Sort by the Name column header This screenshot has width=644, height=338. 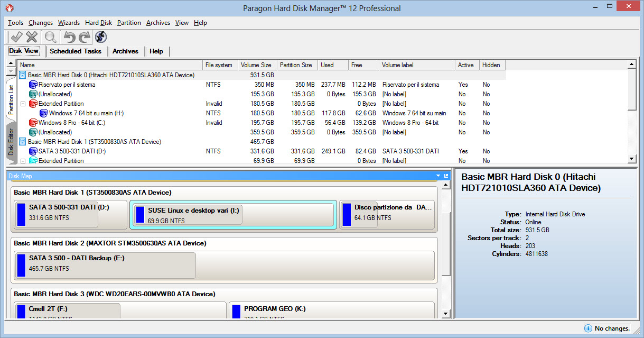110,65
